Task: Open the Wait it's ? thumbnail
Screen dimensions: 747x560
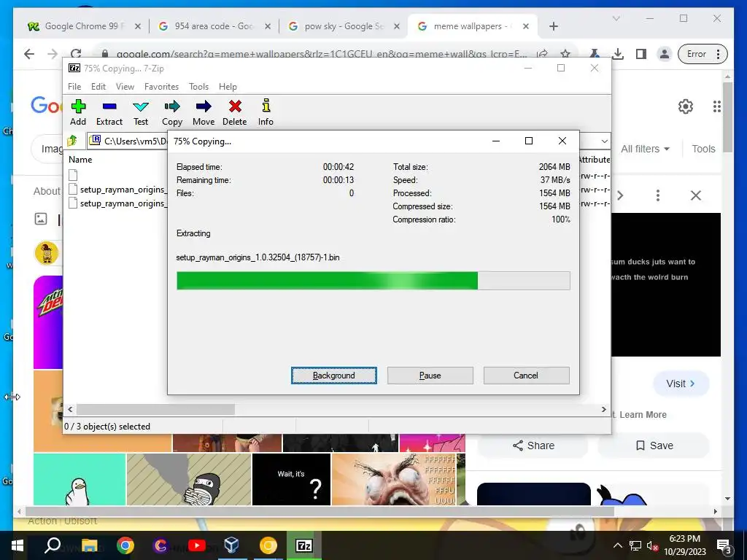Action: pos(291,479)
